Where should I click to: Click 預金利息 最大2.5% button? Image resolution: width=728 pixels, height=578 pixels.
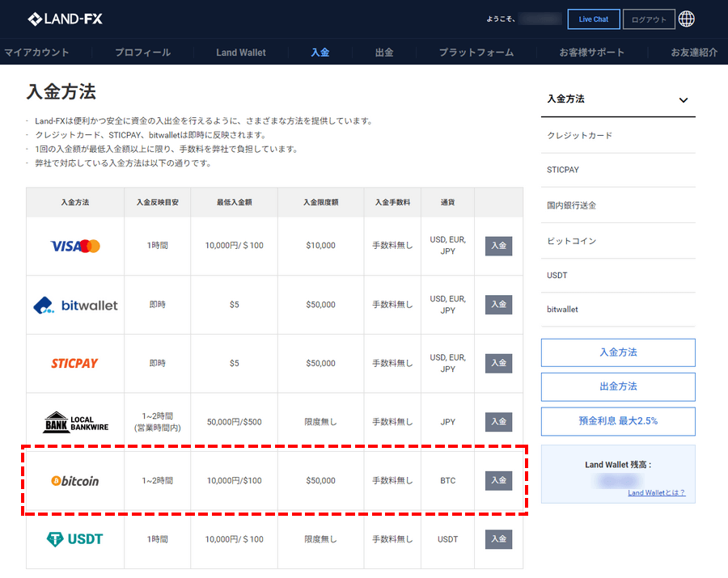618,421
